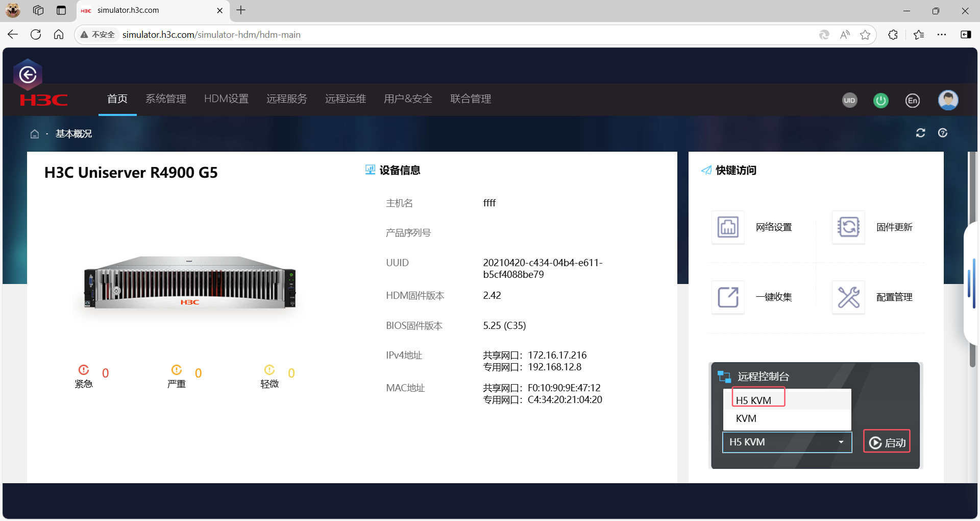This screenshot has height=521, width=980.
Task: Open the 系统管理 menu
Action: (x=166, y=99)
